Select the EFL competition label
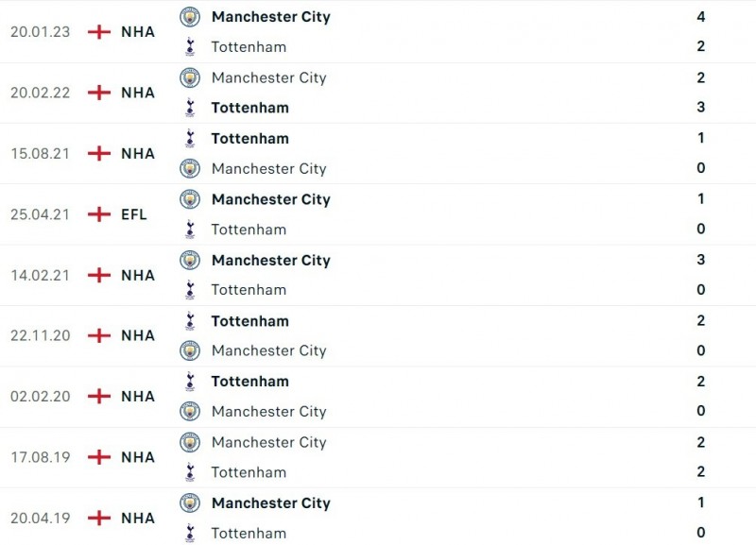 (x=134, y=214)
